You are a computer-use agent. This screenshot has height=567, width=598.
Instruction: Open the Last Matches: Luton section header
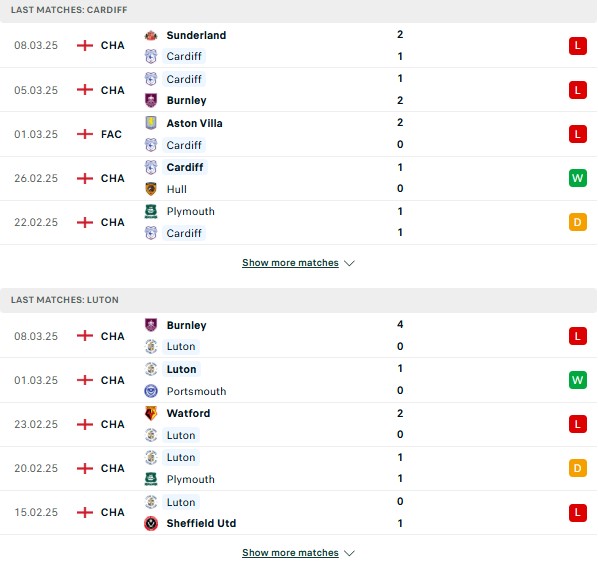(x=298, y=300)
